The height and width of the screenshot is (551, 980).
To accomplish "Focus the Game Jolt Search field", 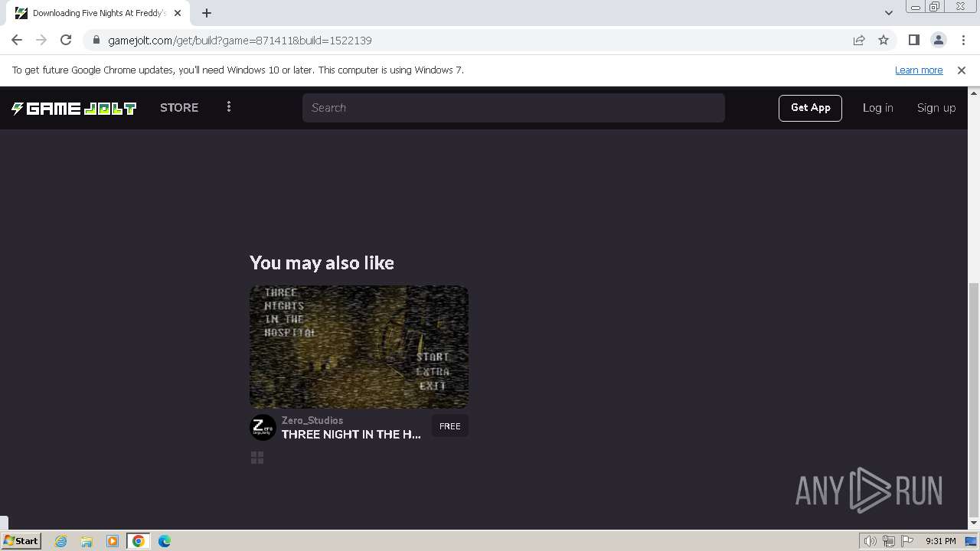I will click(514, 108).
